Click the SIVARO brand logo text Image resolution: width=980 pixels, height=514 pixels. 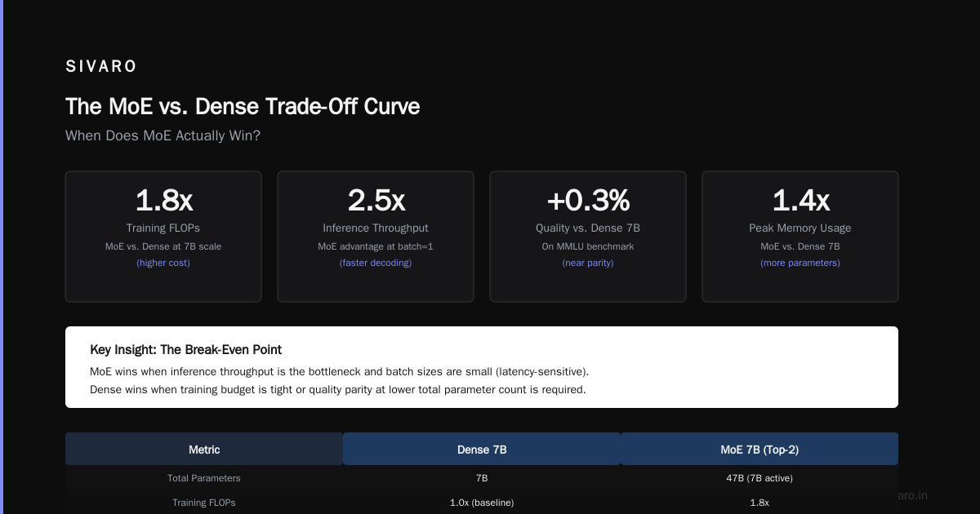click(101, 67)
